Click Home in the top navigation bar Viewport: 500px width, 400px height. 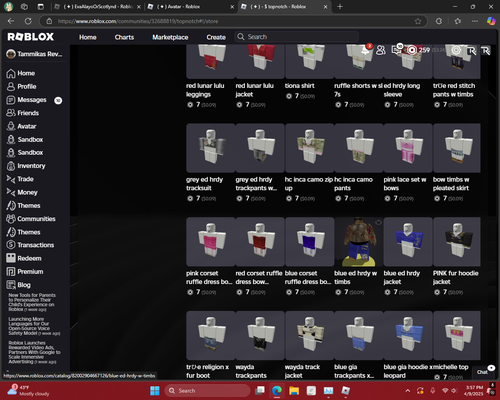click(88, 37)
